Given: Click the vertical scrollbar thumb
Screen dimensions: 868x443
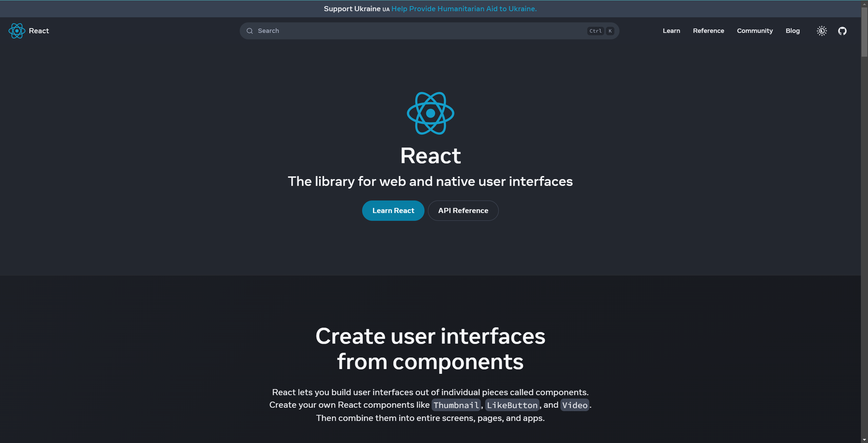Looking at the screenshot, I should pyautogui.click(x=864, y=32).
